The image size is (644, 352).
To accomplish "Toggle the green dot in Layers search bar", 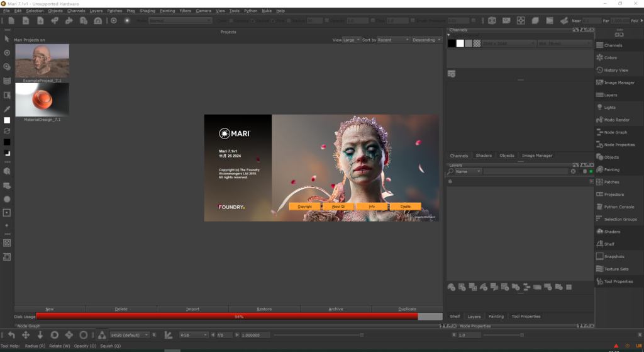I will coord(591,171).
